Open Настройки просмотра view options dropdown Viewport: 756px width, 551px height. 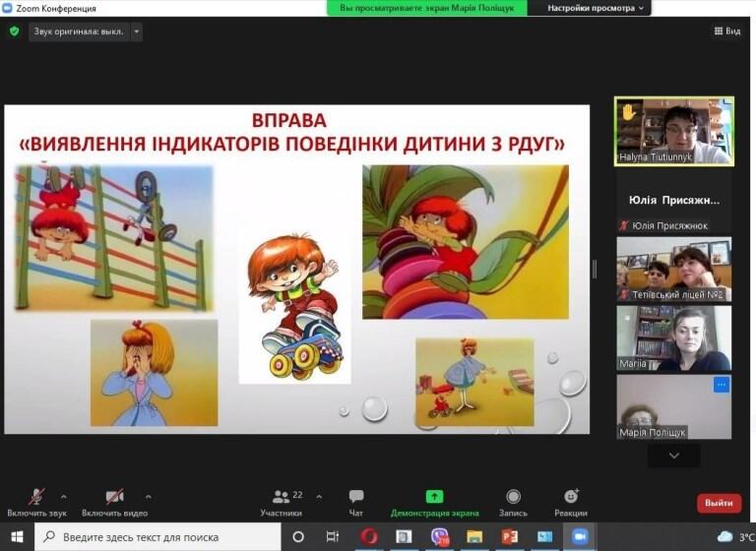pos(595,8)
